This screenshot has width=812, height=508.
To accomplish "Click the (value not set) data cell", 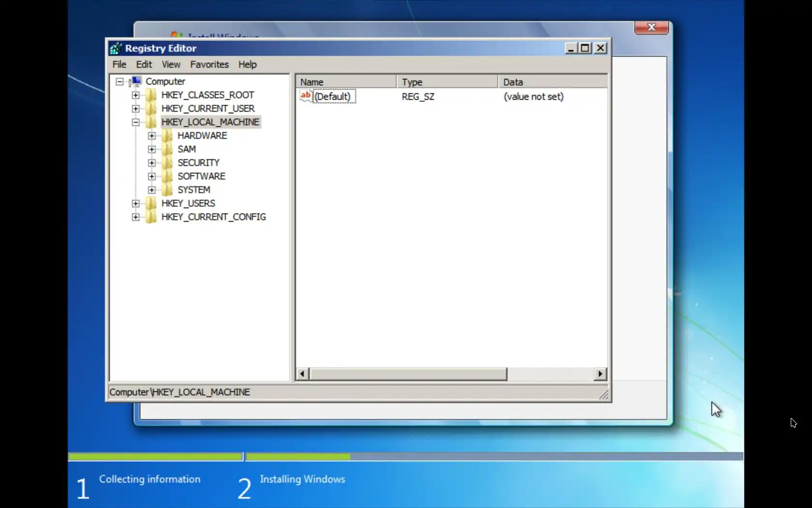I will (534, 96).
